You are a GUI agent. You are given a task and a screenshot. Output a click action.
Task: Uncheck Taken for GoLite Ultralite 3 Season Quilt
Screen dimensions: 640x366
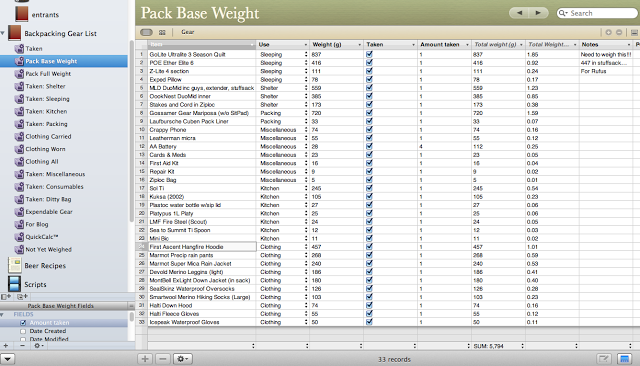pos(369,54)
